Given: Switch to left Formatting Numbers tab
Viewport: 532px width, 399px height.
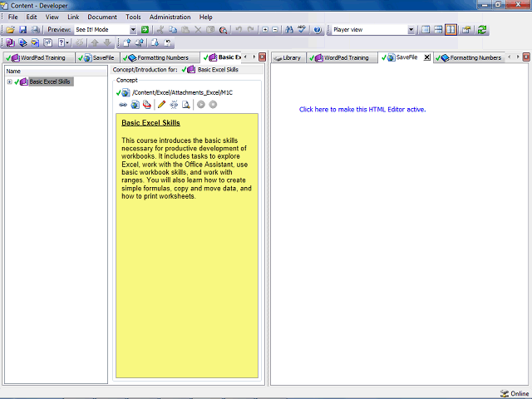Looking at the screenshot, I should point(160,57).
